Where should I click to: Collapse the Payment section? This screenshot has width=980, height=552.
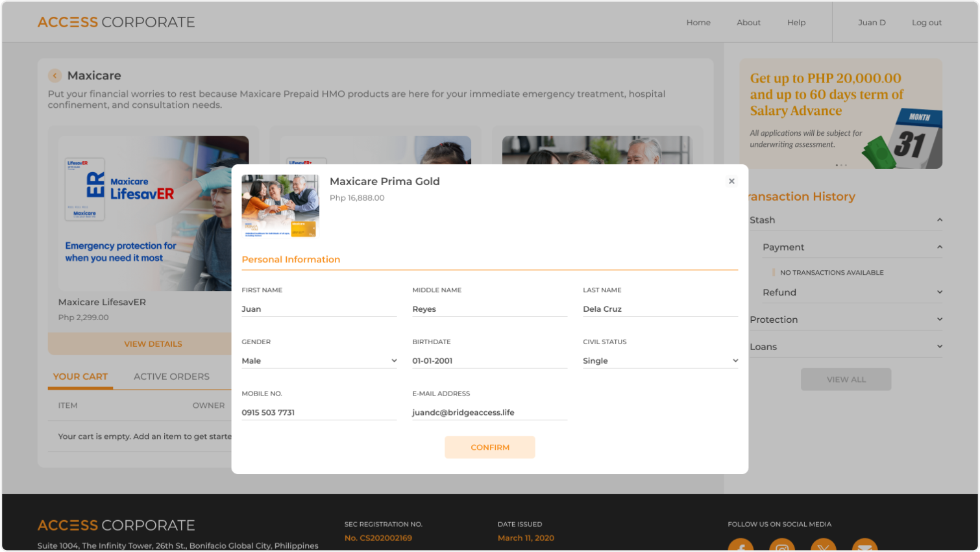pyautogui.click(x=939, y=247)
